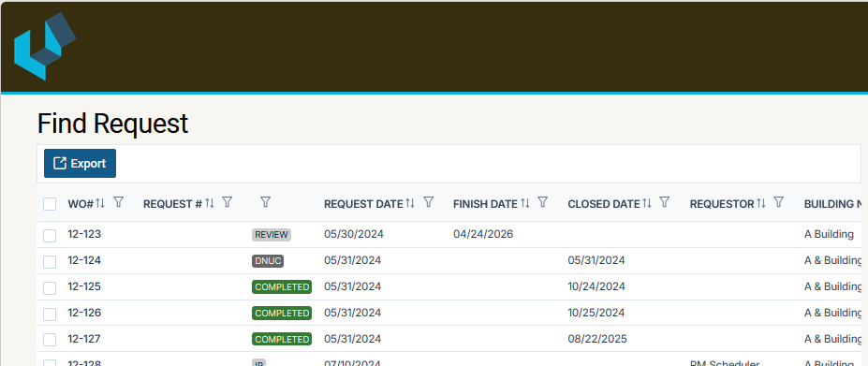Click the CLOSED DATE header label
868x366 pixels.
604,204
